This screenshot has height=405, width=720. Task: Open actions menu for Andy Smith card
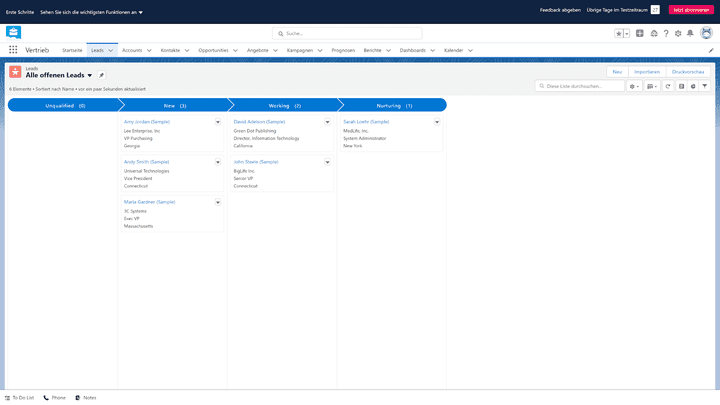[218, 162]
